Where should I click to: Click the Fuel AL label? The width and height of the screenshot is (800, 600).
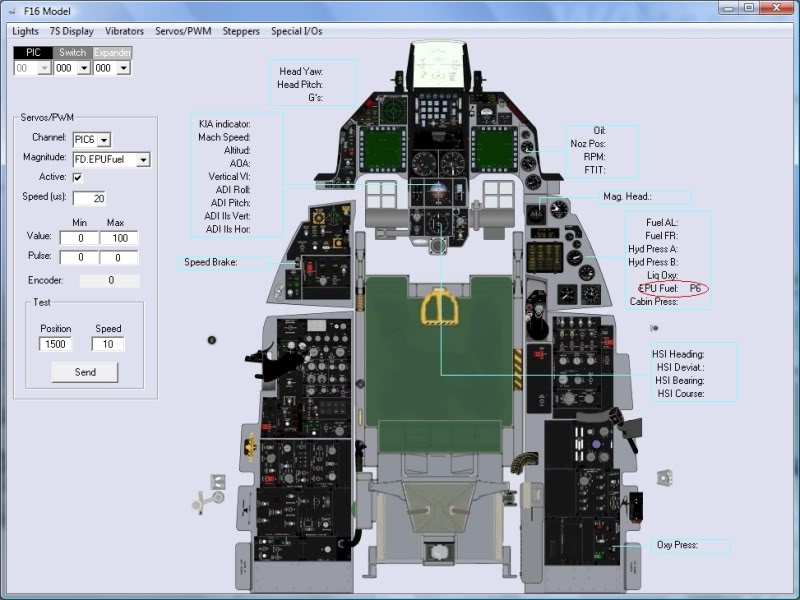click(x=662, y=222)
